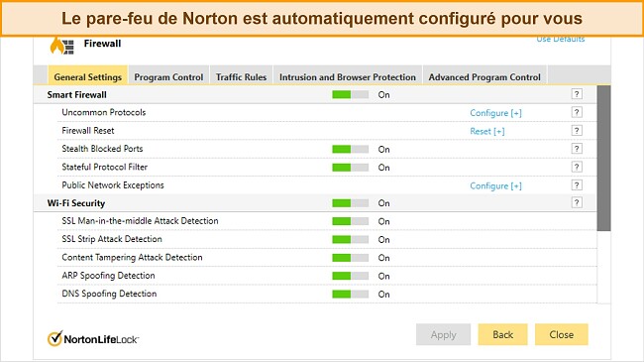Image resolution: width=644 pixels, height=362 pixels.
Task: Open the Wi-Fi Security help icon
Action: point(577,202)
